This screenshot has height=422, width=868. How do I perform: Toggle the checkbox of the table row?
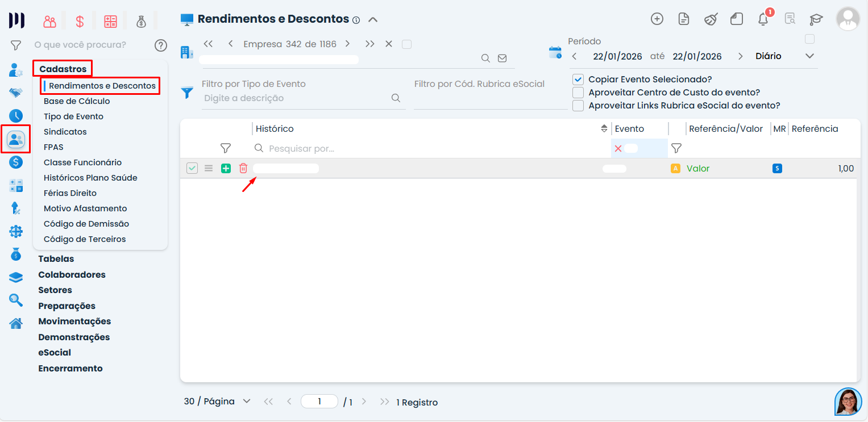pyautogui.click(x=192, y=168)
